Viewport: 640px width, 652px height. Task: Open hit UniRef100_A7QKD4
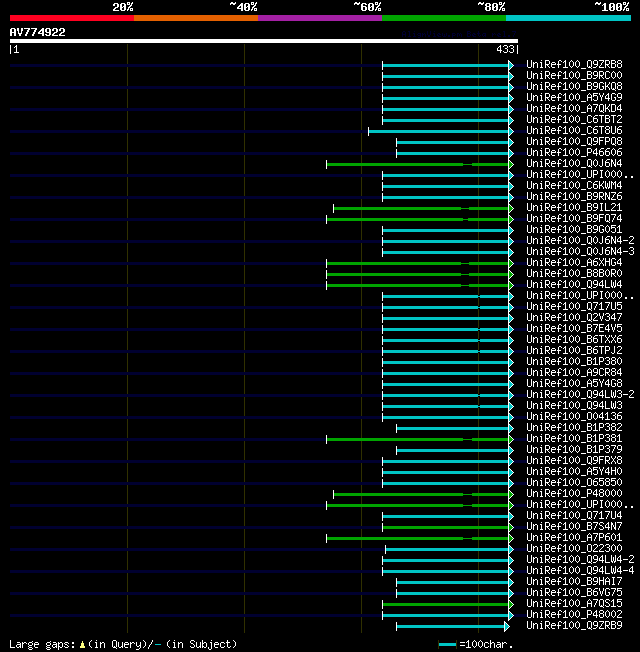pyautogui.click(x=574, y=109)
